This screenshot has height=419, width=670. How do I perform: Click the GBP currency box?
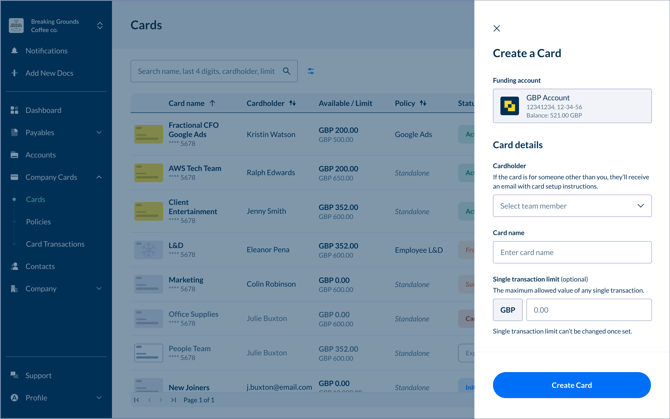(x=508, y=310)
